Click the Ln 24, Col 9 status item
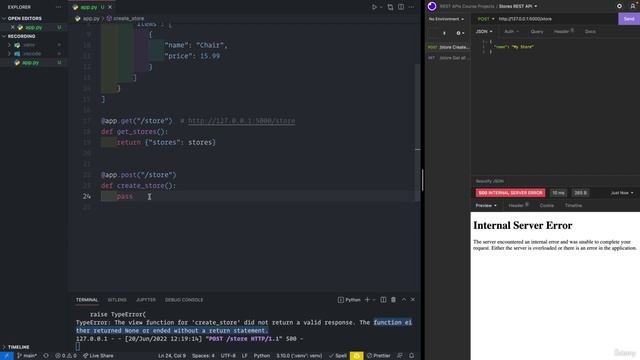This screenshot has width=640, height=360. (x=171, y=356)
